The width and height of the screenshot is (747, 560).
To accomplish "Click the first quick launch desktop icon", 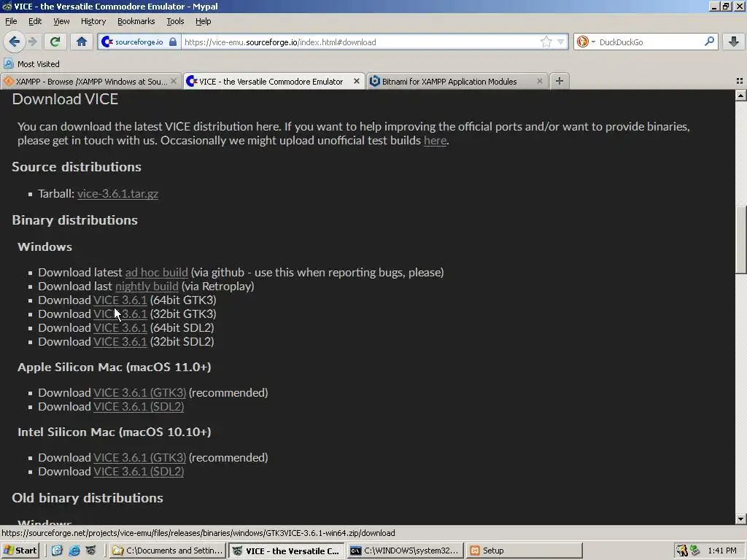I will [57, 551].
